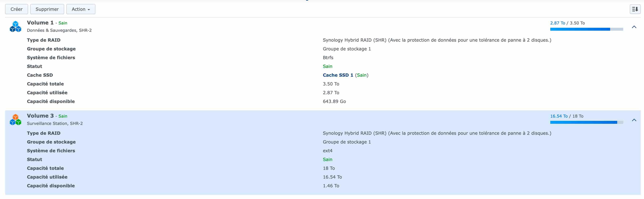The width and height of the screenshot is (644, 199).
Task: Click the 16.54 To used capacity label
Action: click(558, 116)
